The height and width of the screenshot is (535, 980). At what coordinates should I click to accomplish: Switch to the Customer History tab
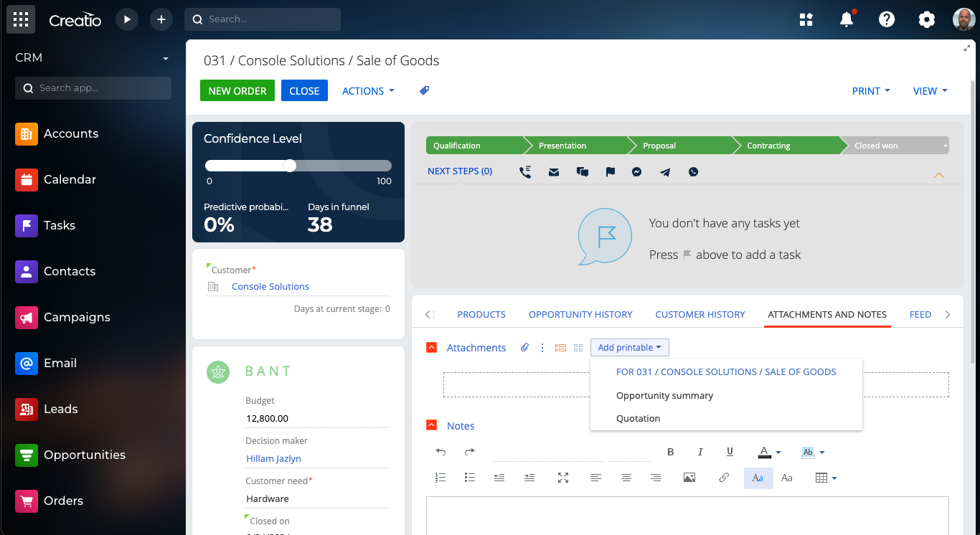coord(700,314)
